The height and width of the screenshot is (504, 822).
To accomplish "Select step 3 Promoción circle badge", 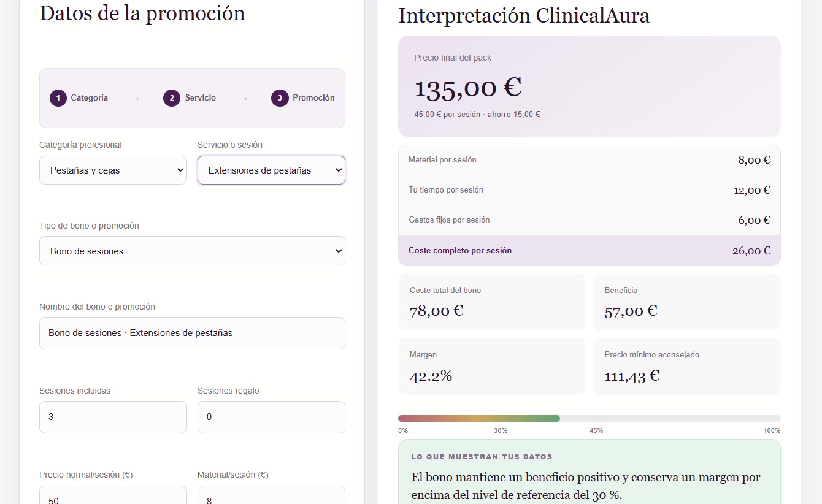I will [x=280, y=98].
